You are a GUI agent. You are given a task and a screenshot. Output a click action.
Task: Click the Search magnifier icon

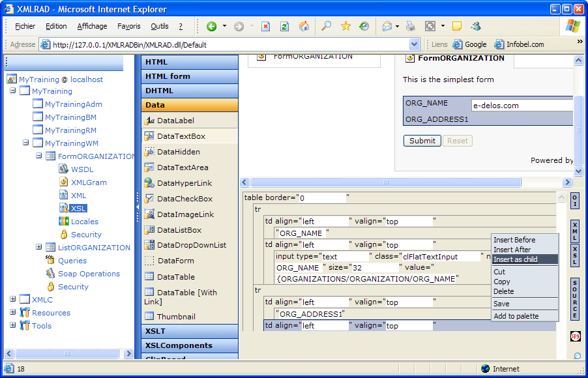[x=327, y=27]
